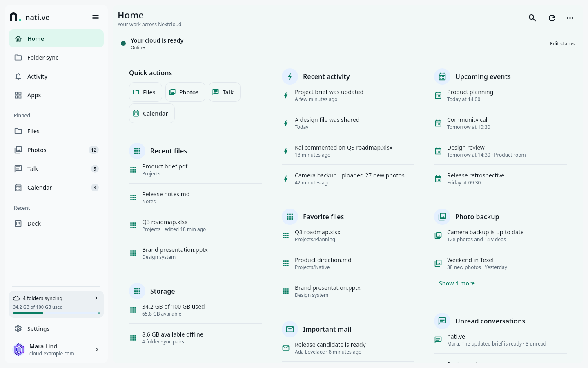Click the Upcoming events calendar icon
The width and height of the screenshot is (588, 368).
click(442, 76)
